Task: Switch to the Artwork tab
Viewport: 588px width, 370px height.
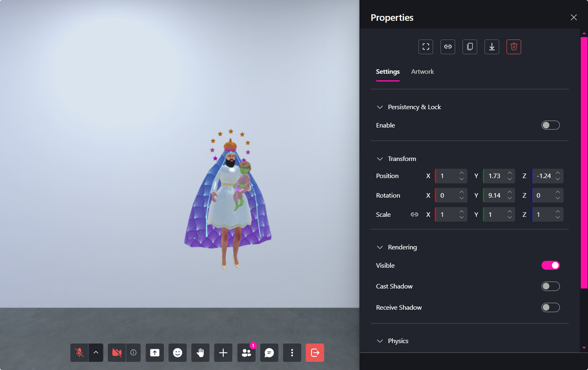Action: [422, 71]
